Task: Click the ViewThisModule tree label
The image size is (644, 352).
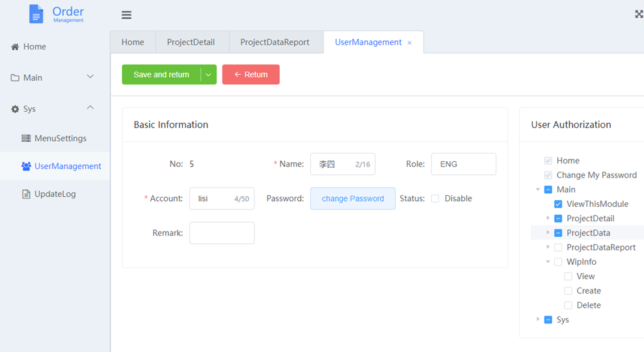Action: (x=597, y=204)
